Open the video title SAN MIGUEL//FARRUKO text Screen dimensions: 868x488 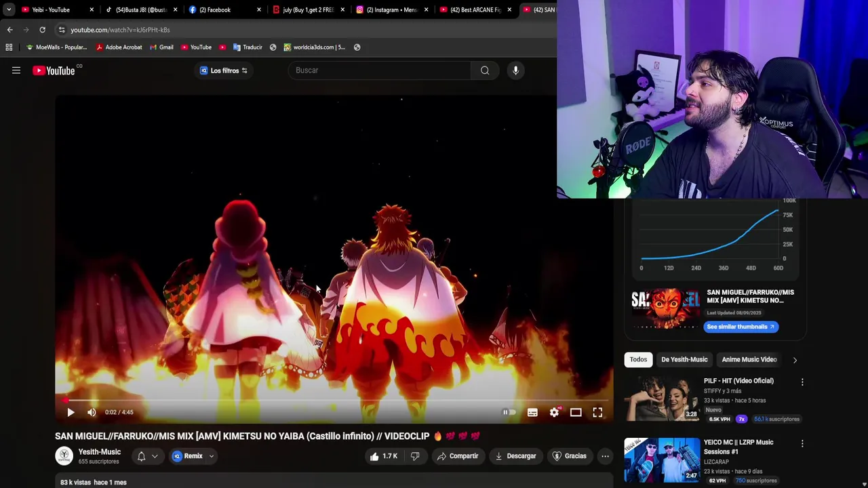tap(267, 436)
